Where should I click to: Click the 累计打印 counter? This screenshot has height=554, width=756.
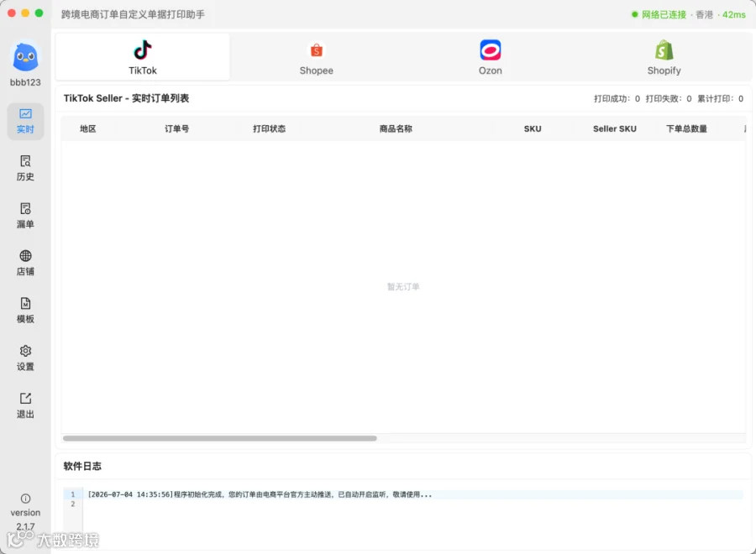(x=721, y=99)
